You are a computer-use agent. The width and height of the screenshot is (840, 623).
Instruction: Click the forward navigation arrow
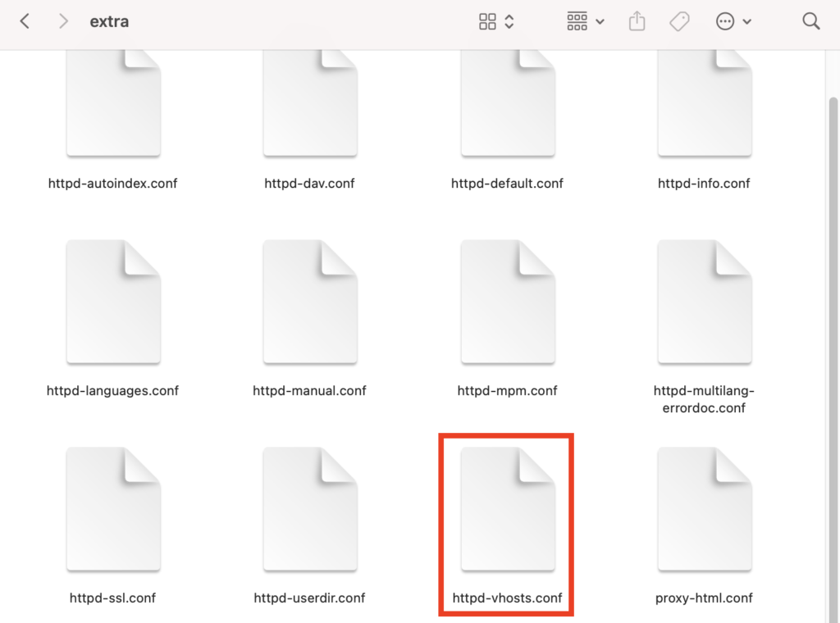pos(63,22)
